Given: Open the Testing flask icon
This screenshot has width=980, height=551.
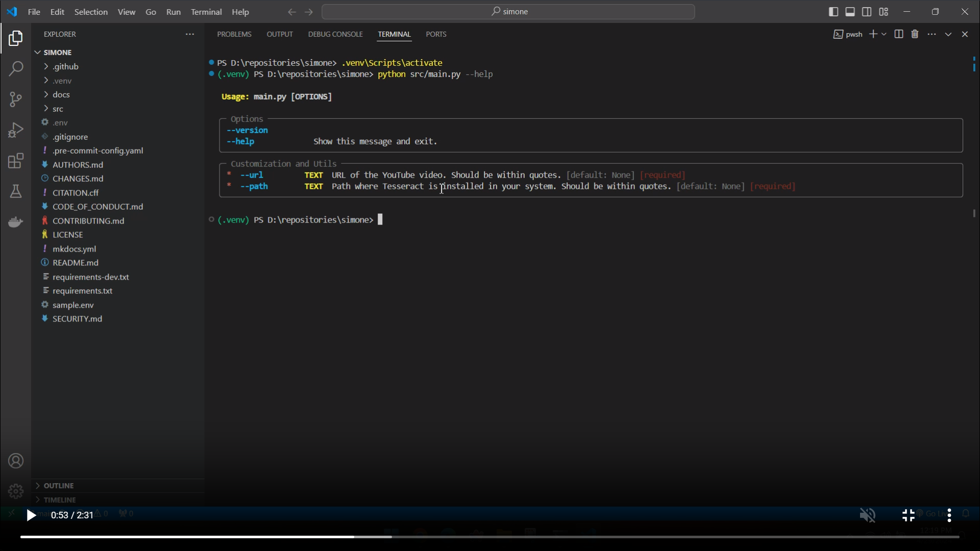Looking at the screenshot, I should click(x=16, y=192).
